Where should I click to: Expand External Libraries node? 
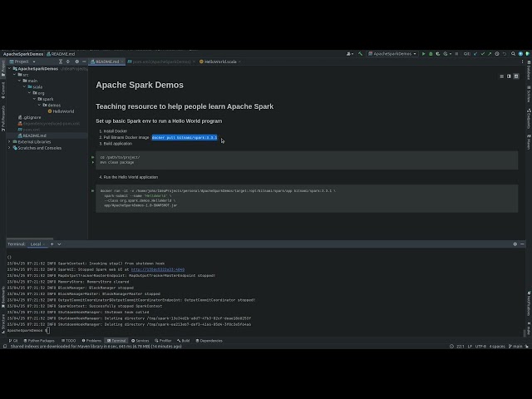click(9, 141)
